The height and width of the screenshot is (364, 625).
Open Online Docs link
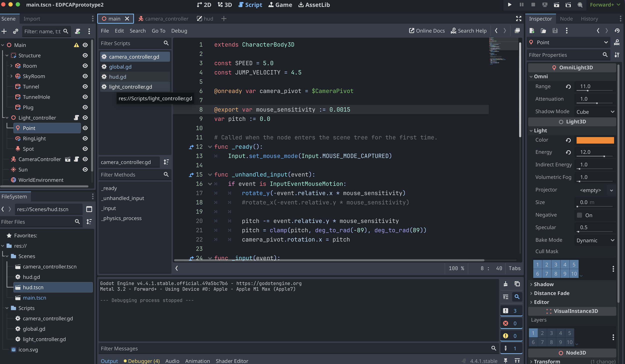[427, 31]
